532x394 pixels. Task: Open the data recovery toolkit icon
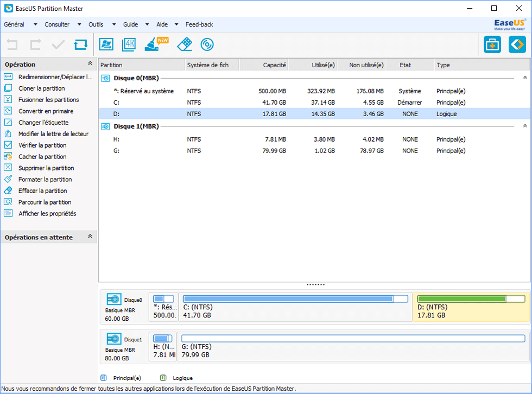coord(492,45)
